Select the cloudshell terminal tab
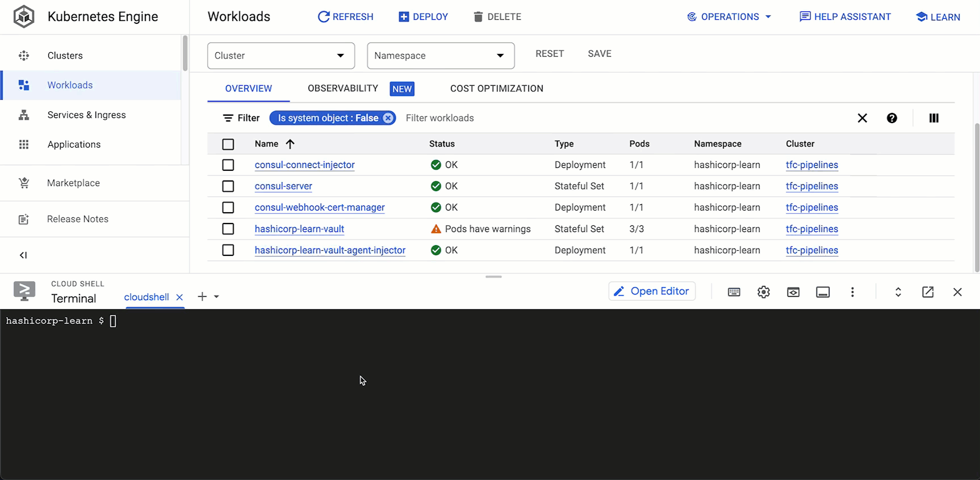980x480 pixels. [x=146, y=297]
